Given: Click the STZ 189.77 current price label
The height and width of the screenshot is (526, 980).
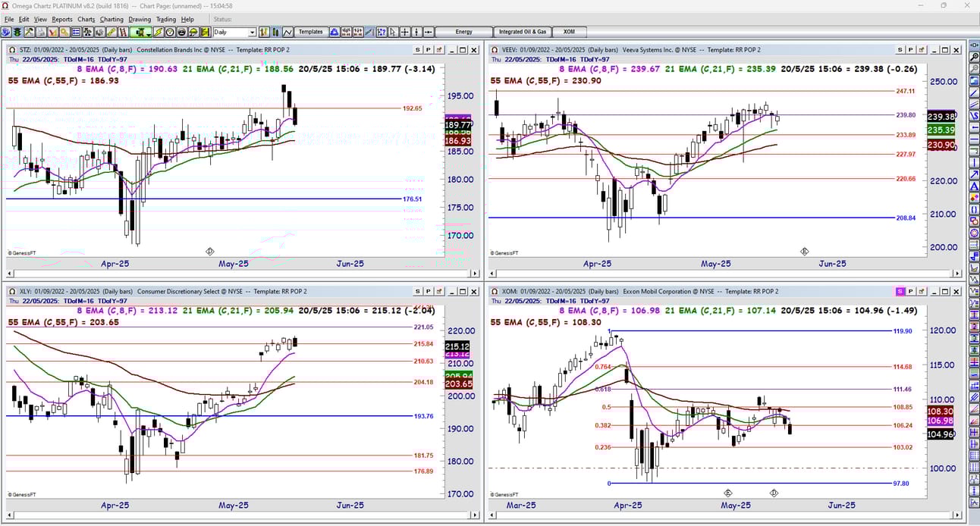Looking at the screenshot, I should click(x=457, y=124).
